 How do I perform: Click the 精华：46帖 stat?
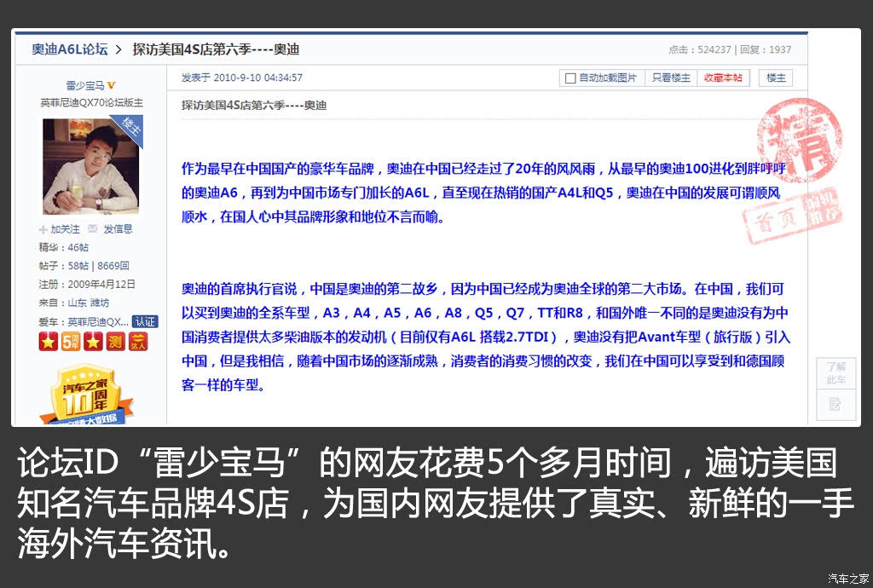(63, 247)
